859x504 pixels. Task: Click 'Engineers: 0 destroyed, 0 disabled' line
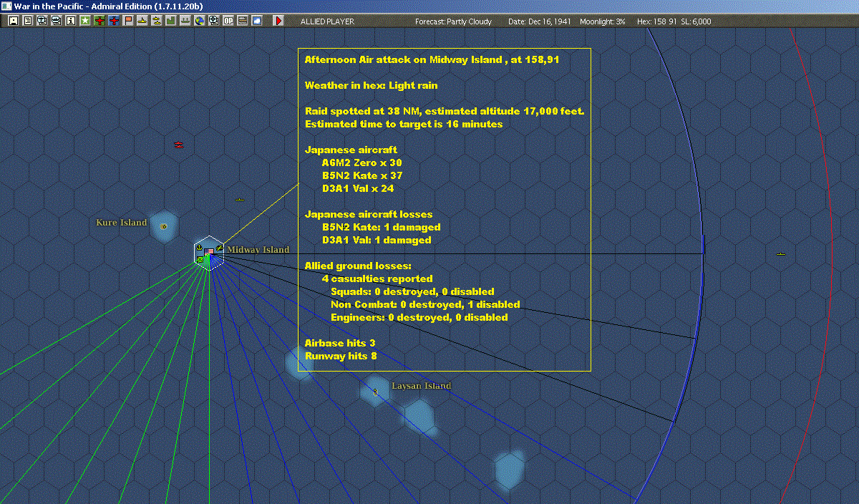pyautogui.click(x=419, y=317)
